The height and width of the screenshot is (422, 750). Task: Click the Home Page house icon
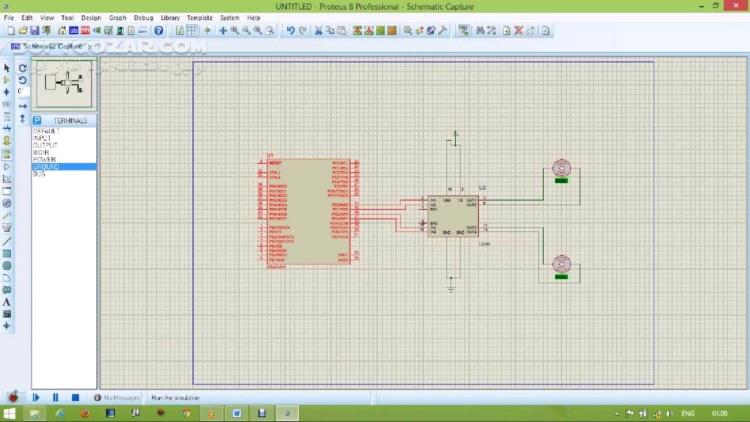62,31
